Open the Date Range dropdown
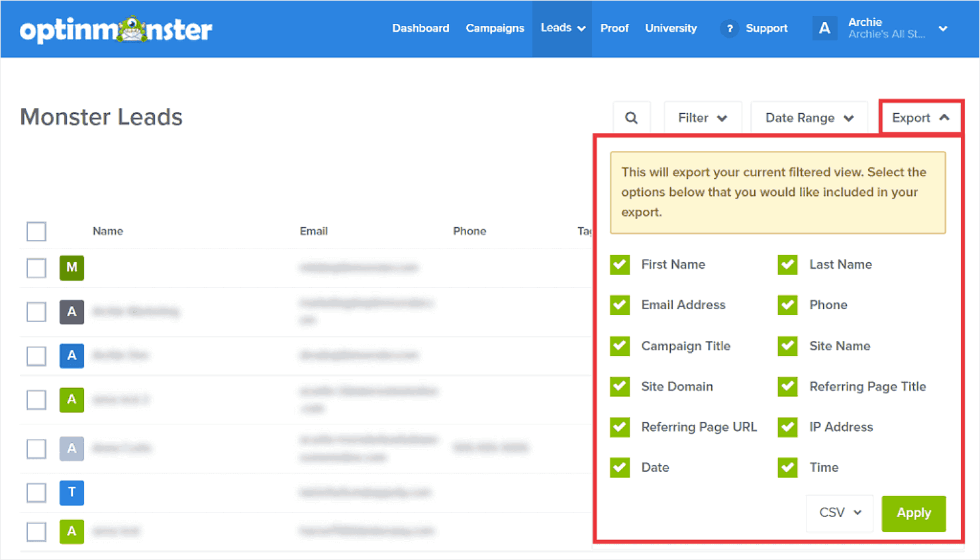The width and height of the screenshot is (980, 560). [808, 117]
